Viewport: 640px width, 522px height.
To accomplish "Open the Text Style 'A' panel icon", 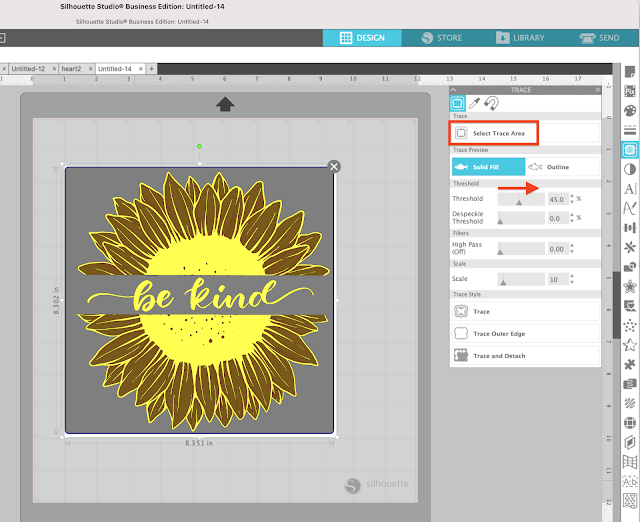I will pos(630,189).
